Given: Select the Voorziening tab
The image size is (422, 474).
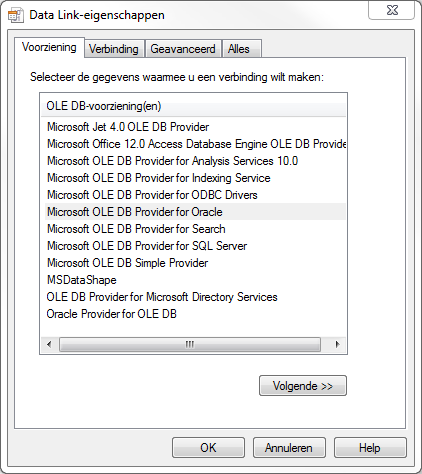Looking at the screenshot, I should 49,47.
